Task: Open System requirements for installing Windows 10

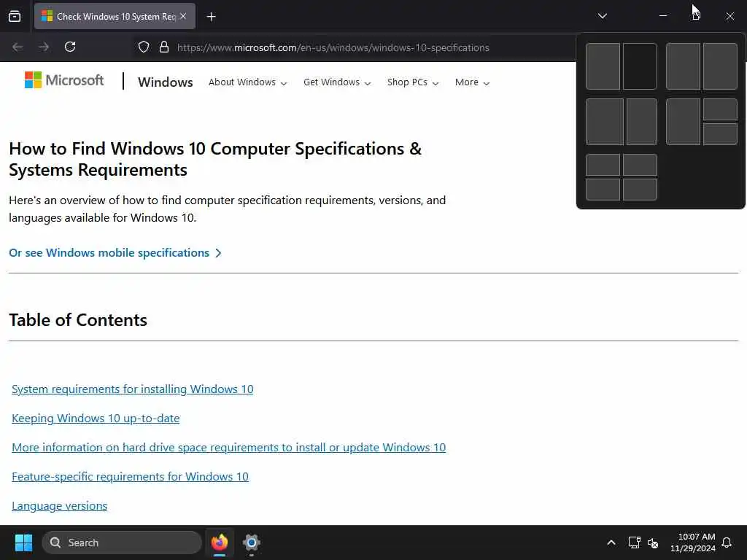Action: click(133, 389)
